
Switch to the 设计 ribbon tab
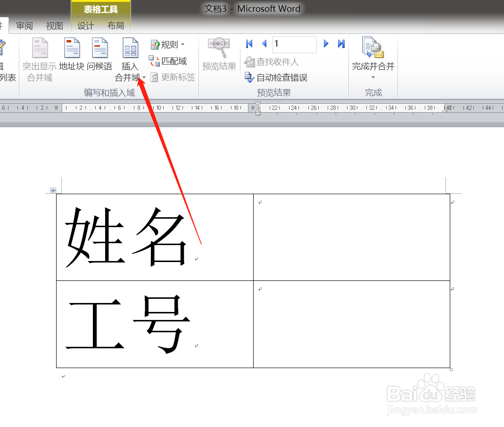coord(85,26)
